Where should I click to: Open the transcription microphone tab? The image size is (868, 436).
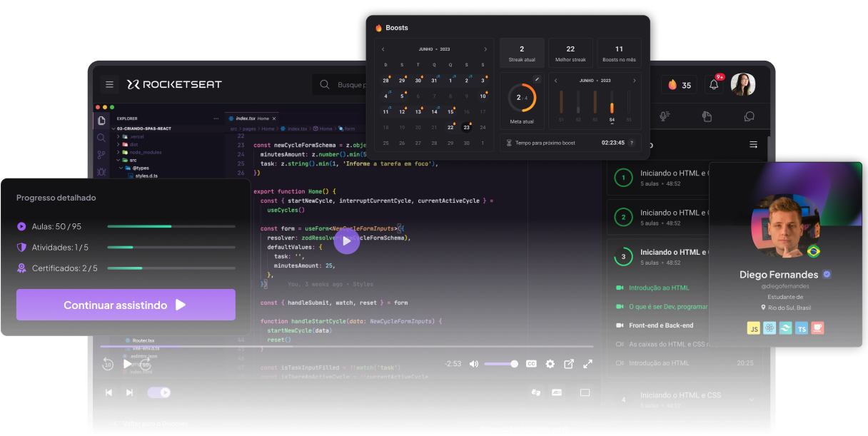(x=665, y=116)
